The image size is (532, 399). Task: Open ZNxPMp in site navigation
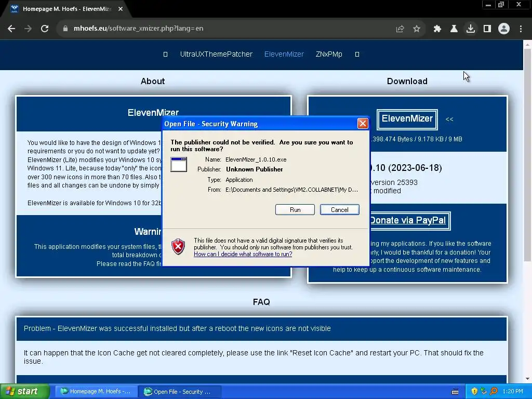pos(329,54)
